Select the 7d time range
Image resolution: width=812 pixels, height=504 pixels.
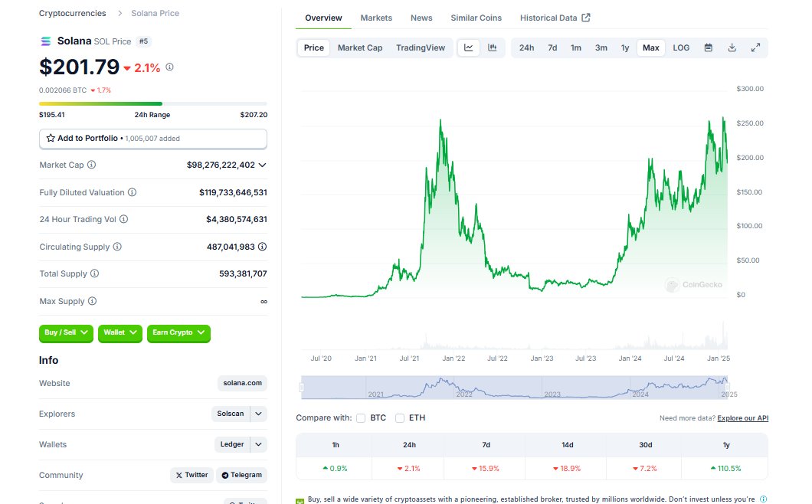pos(552,47)
